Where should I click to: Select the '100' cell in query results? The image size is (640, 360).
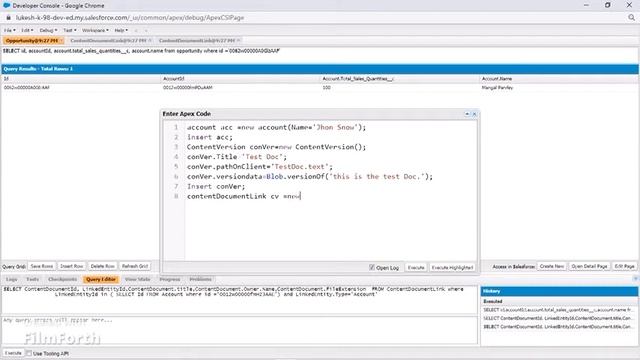point(400,88)
